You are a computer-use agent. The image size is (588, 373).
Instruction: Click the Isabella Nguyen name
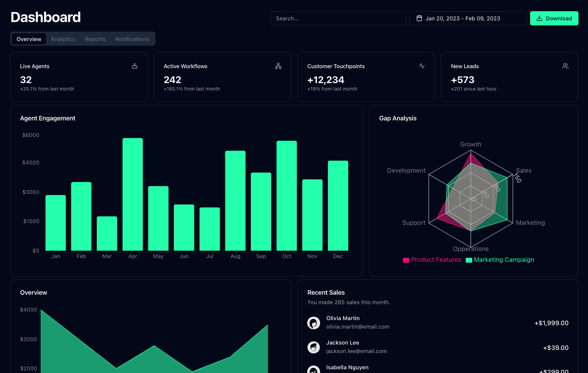(x=347, y=368)
